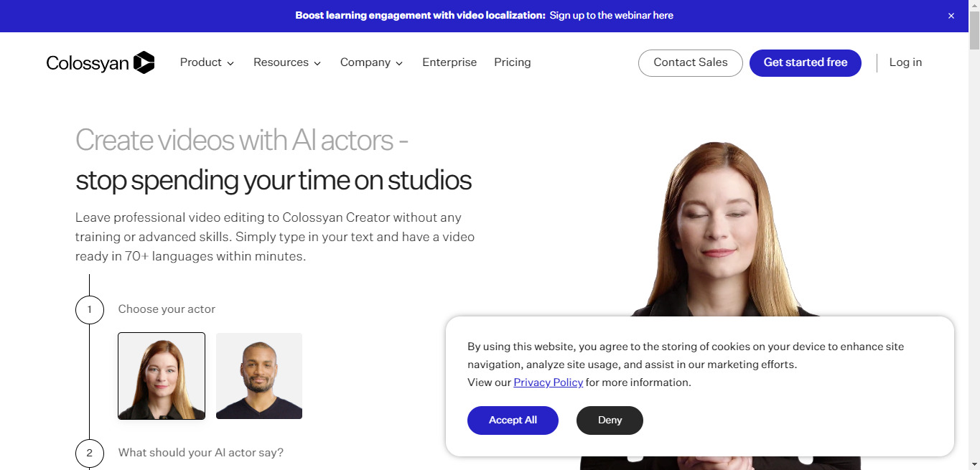The image size is (980, 470).
Task: Click step 1 circle marker
Action: pyautogui.click(x=90, y=310)
